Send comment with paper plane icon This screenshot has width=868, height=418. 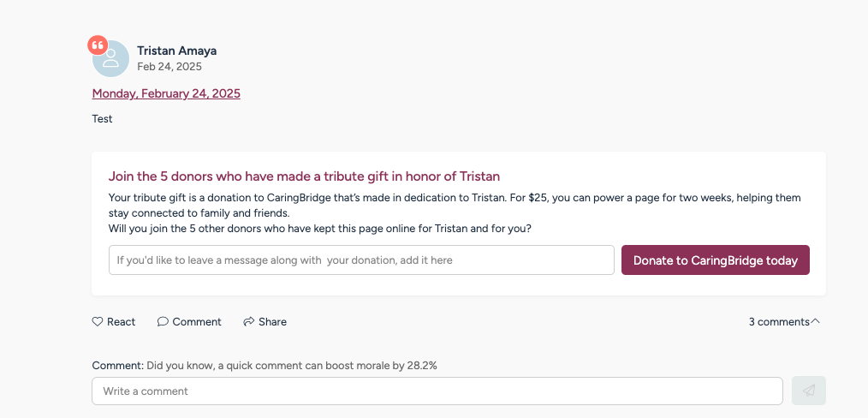tap(809, 391)
